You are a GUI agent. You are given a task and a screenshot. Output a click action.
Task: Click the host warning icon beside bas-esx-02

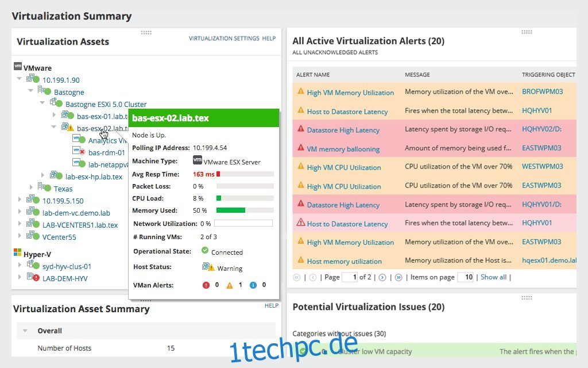click(68, 127)
